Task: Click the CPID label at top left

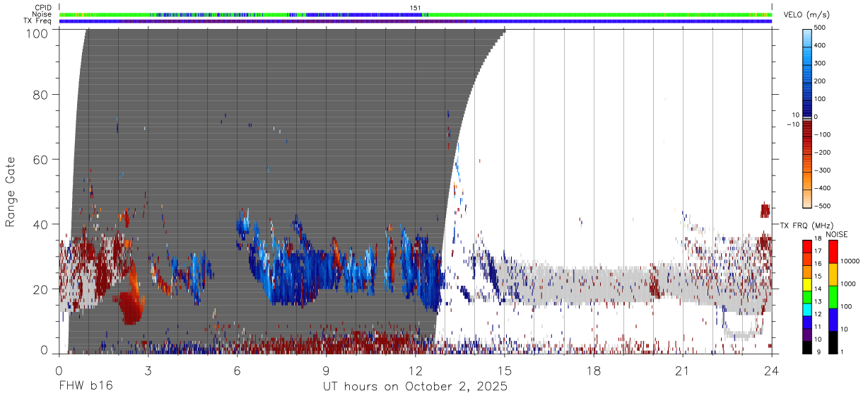Action: (43, 8)
